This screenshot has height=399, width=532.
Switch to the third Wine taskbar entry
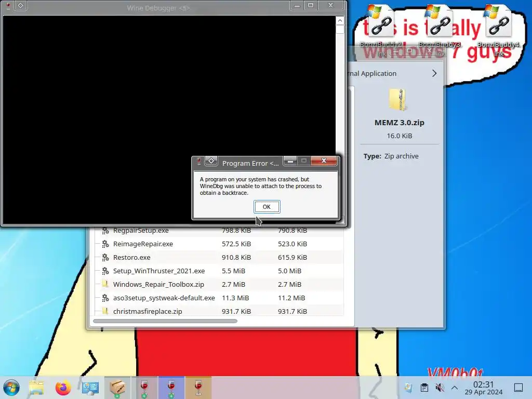pos(198,388)
